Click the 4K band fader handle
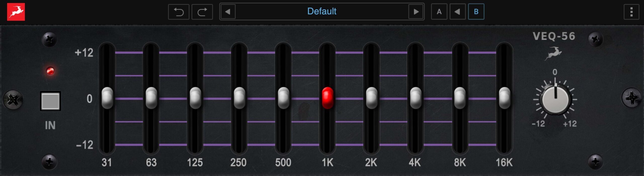The image size is (644, 176). pos(416,98)
